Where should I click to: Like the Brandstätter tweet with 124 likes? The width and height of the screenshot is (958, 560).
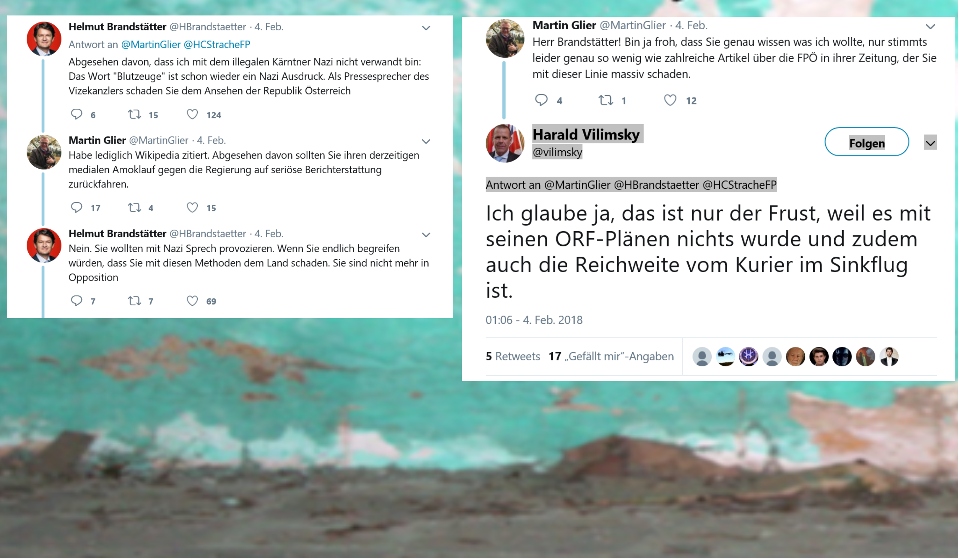193,114
